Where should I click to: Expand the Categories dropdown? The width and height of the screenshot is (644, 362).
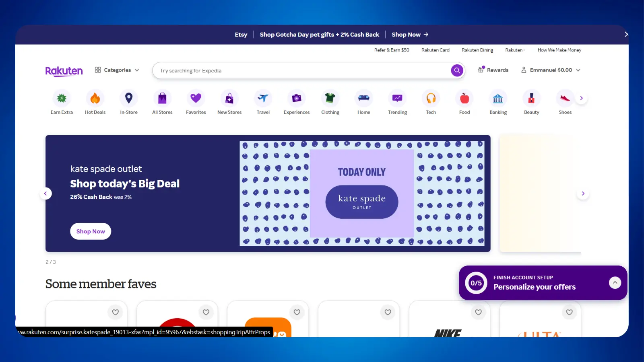117,70
